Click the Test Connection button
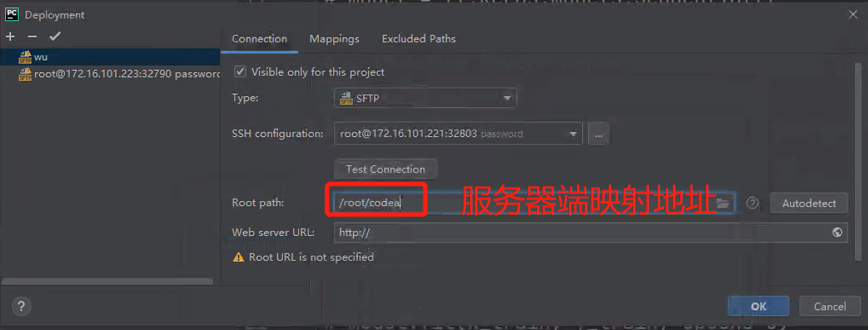The image size is (868, 330). (386, 169)
